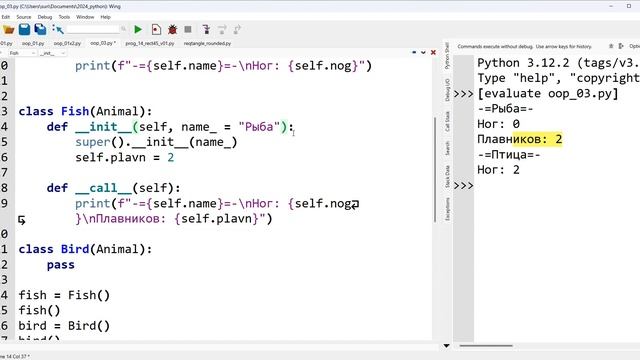This screenshot has height=360, width=640.
Task: Click the Step Over debugger icon
Action: (222, 29)
